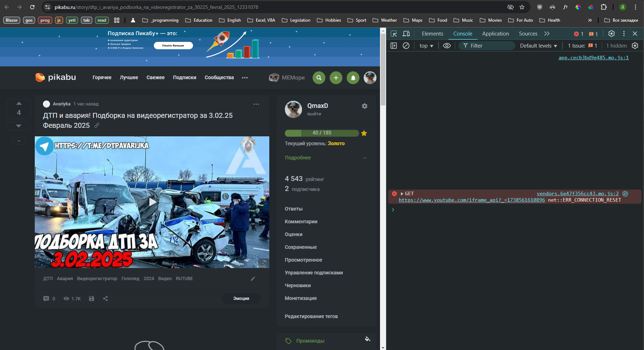The image size is (644, 350).
Task: Open the notifications bell icon
Action: pyautogui.click(x=353, y=78)
